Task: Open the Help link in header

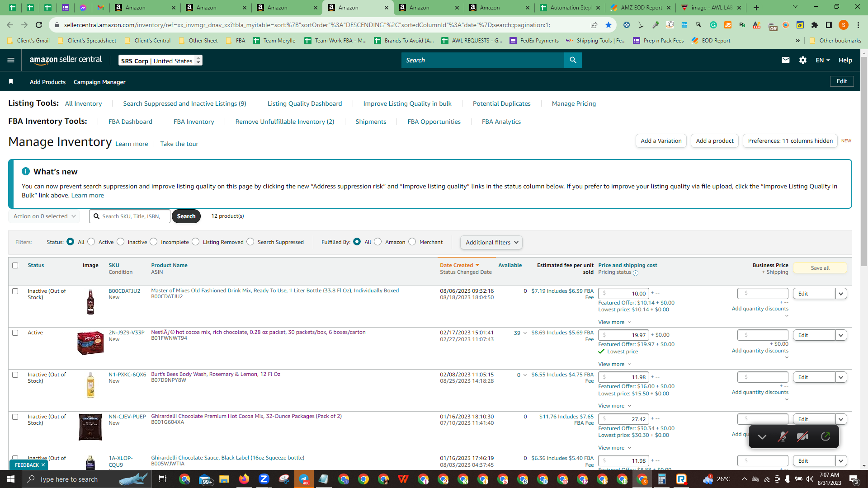Action: pyautogui.click(x=845, y=60)
